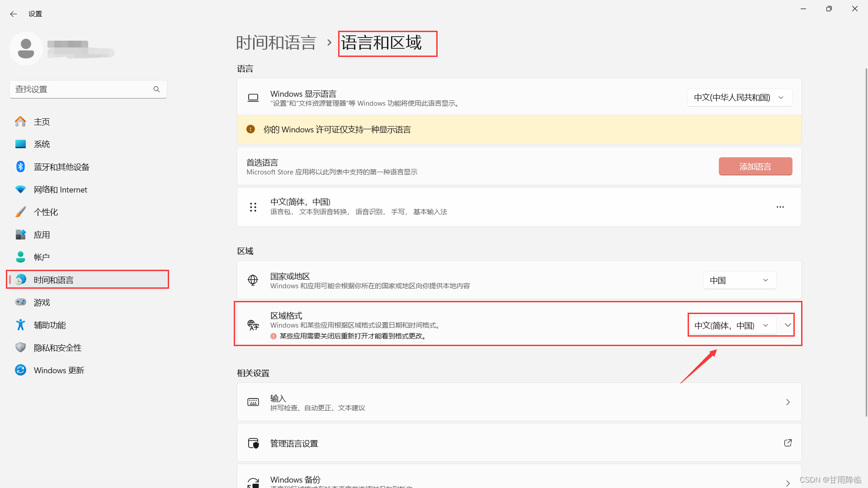Expand the 区域格式 section chevron
Screen dimensions: 868x488
click(x=788, y=325)
